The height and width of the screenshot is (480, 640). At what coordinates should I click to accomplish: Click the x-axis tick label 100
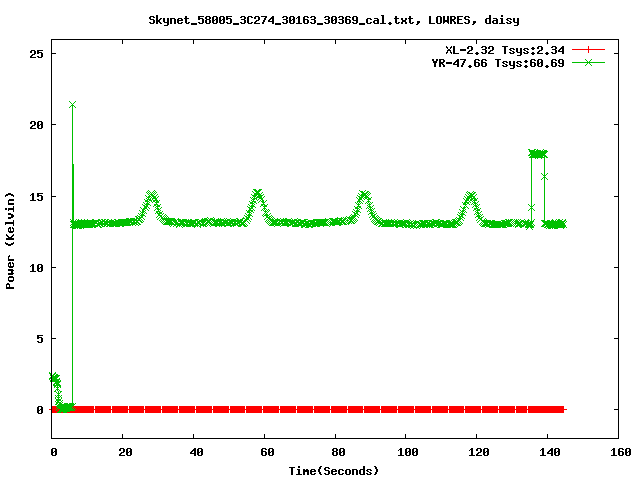coord(407,452)
